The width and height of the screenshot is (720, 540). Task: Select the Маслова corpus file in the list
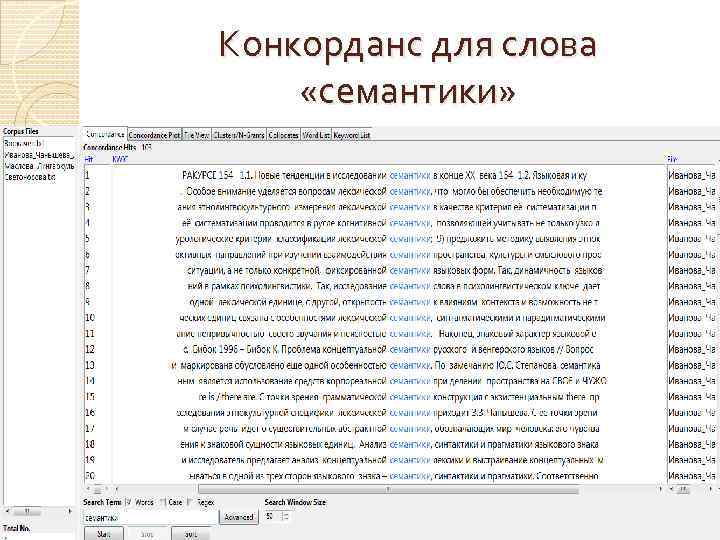(39, 166)
